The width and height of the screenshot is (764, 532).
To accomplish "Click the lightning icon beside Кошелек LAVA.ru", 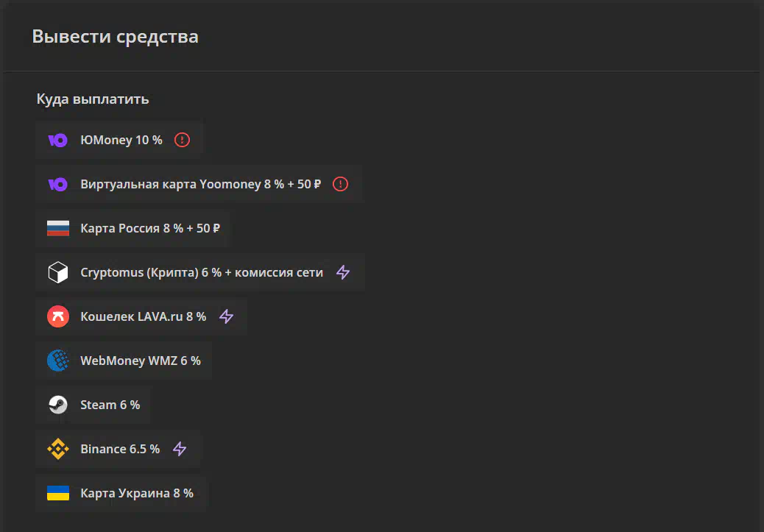I will (x=226, y=316).
